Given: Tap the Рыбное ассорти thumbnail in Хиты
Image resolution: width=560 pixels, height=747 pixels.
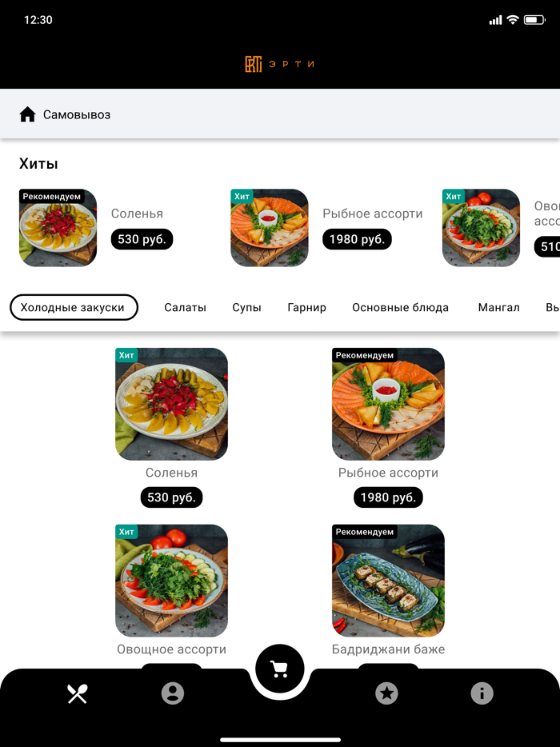Looking at the screenshot, I should [270, 228].
